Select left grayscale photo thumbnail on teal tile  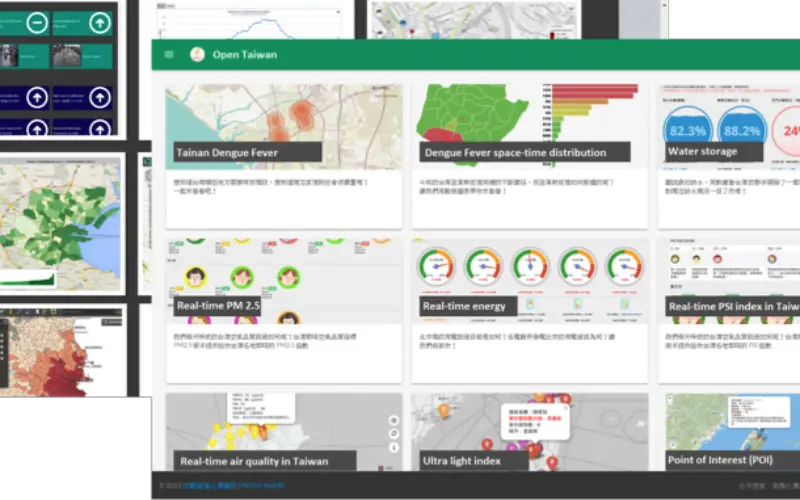click(x=9, y=56)
